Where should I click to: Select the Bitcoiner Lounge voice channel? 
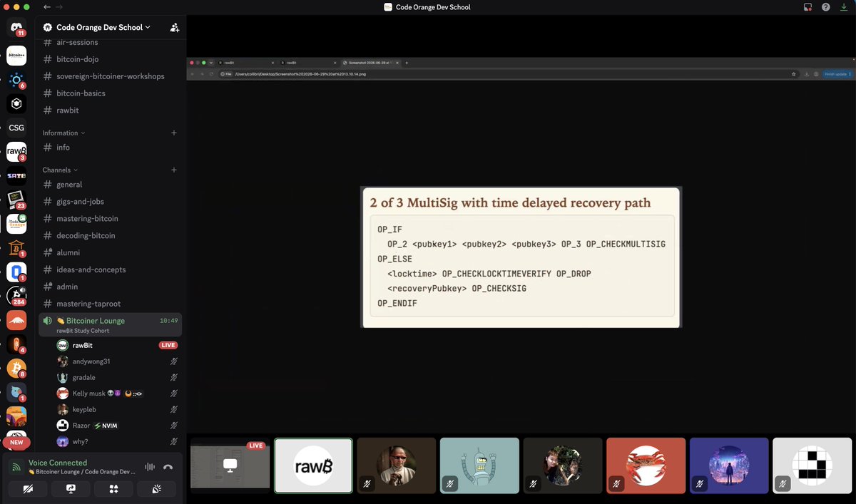pyautogui.click(x=110, y=325)
